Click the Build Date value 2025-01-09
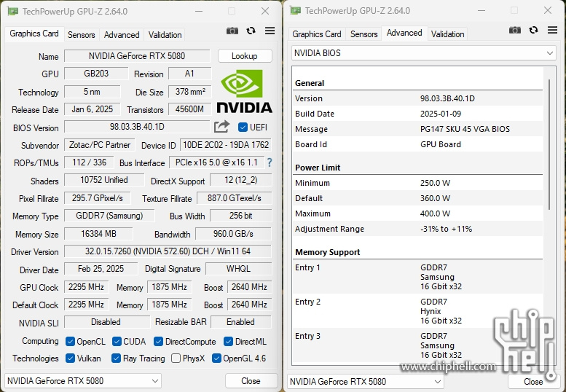 pos(441,114)
